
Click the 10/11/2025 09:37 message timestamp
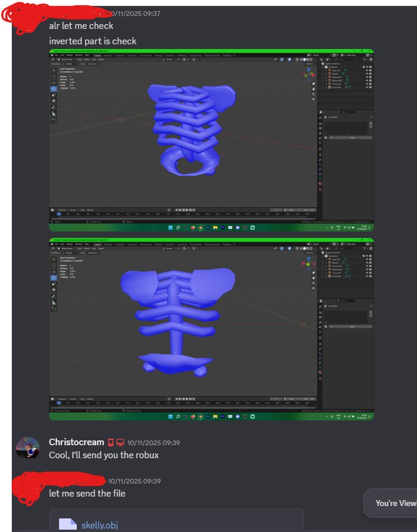click(135, 14)
